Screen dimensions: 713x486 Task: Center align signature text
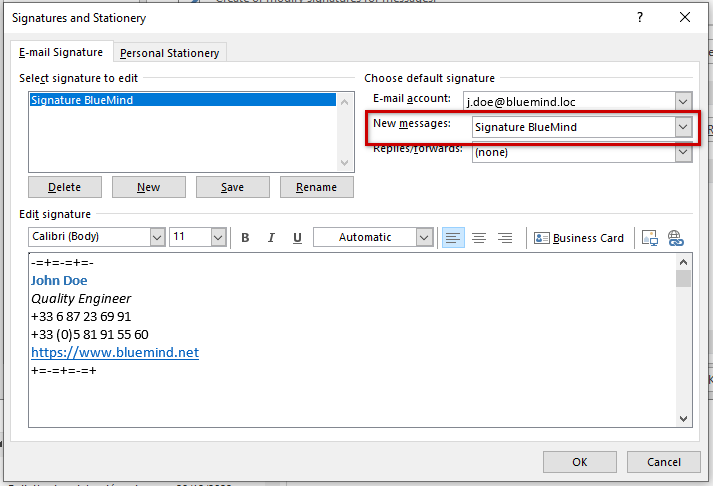click(479, 238)
